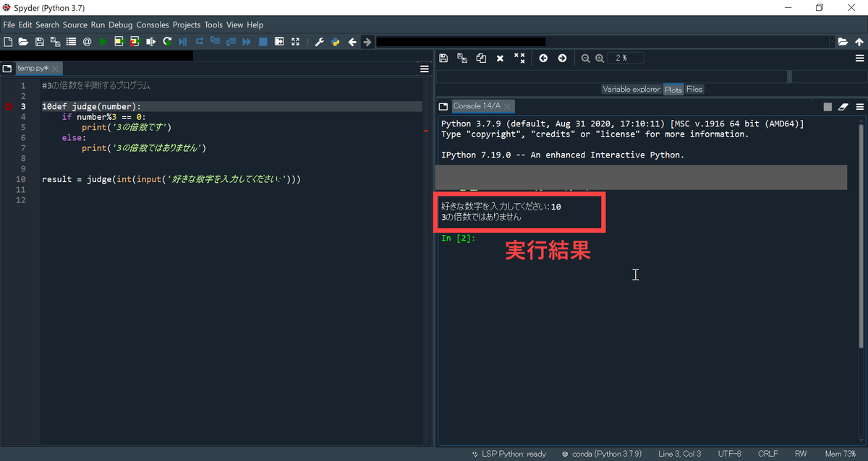The width and height of the screenshot is (868, 461).
Task: Open a file with the toolbar folder icon
Action: click(x=23, y=42)
